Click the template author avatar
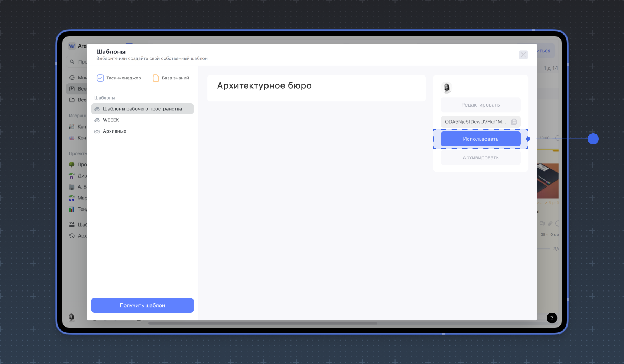Viewport: 624px width, 364px height. (447, 88)
